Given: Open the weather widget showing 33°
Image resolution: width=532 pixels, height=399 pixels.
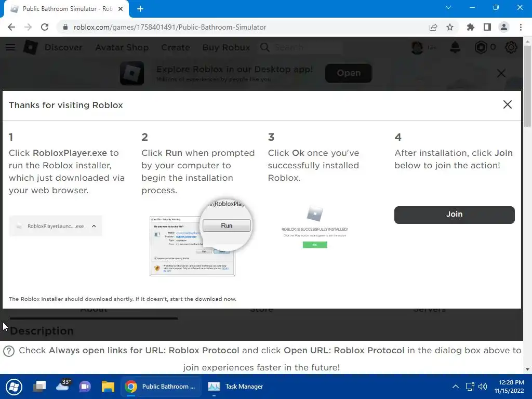Looking at the screenshot, I should pyautogui.click(x=63, y=386).
